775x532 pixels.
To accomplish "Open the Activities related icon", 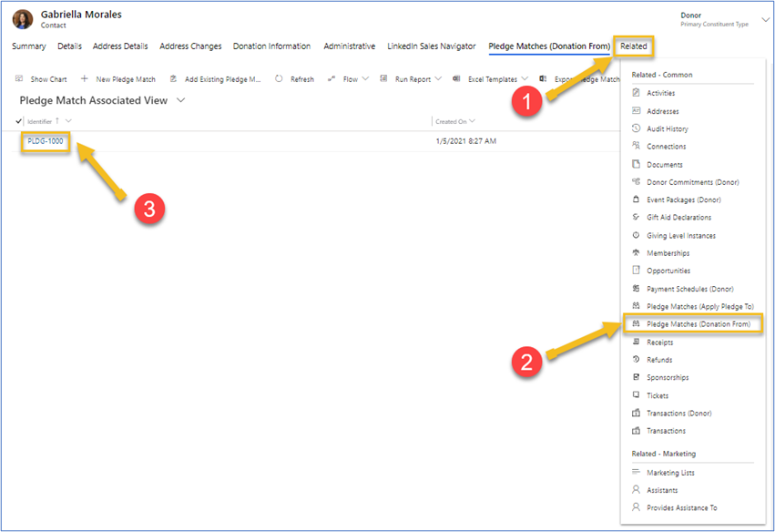I will coord(636,92).
